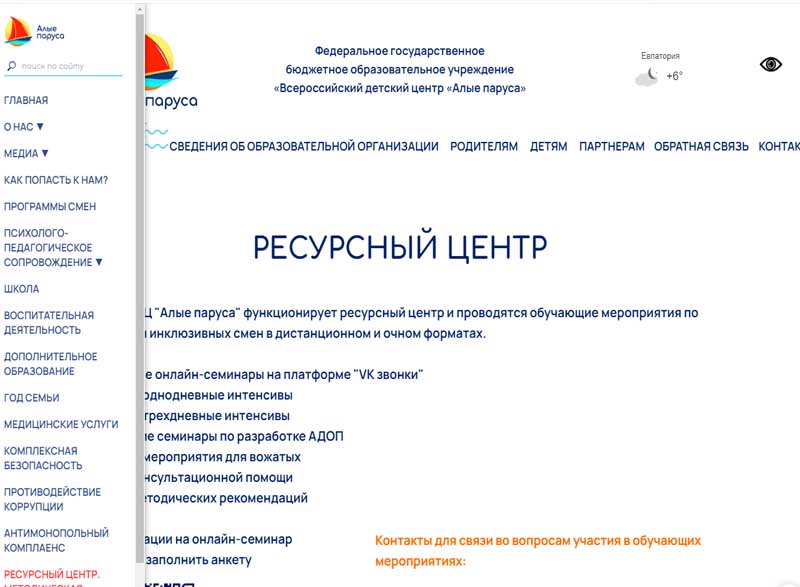Open ВОСПИТАТЕЛЬНАЯ ДЕЯТЕЛЬНОСТЬ menu item
The image size is (800, 587).
coord(49,322)
